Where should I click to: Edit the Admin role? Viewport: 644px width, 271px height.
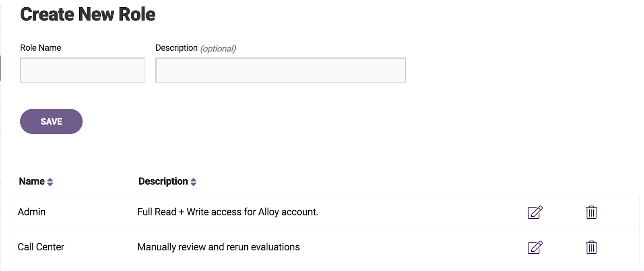(535, 212)
